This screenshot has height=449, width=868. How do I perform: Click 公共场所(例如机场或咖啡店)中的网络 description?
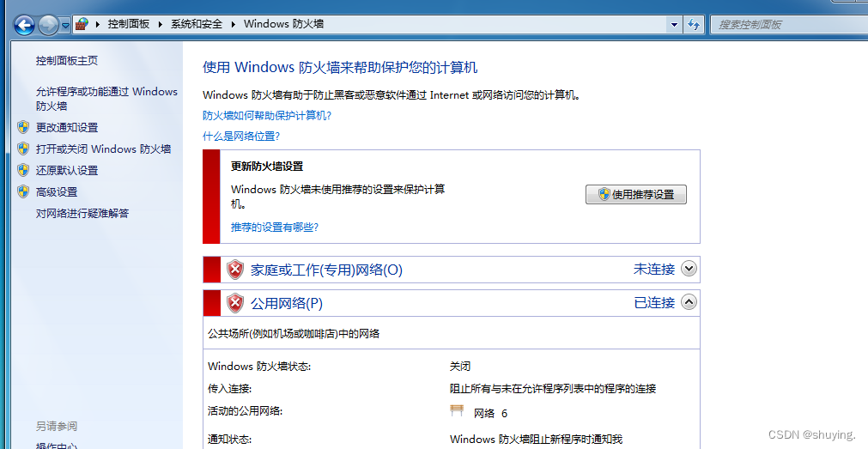pyautogui.click(x=294, y=333)
